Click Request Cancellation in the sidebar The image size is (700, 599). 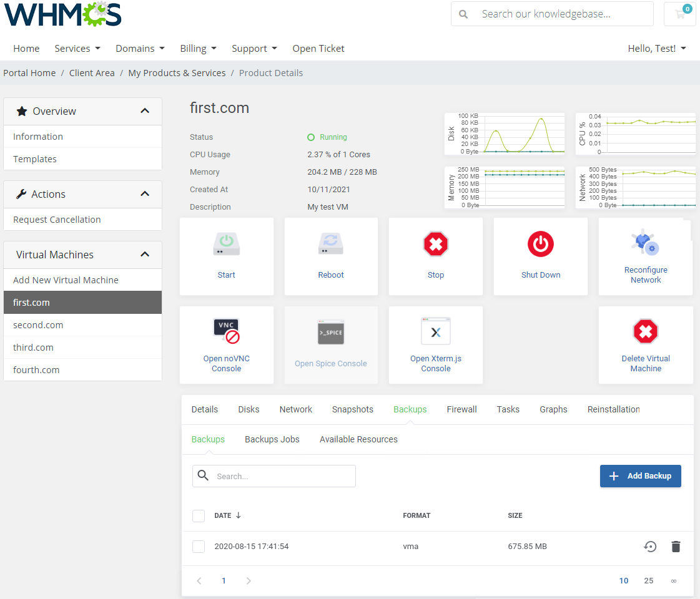(82, 220)
